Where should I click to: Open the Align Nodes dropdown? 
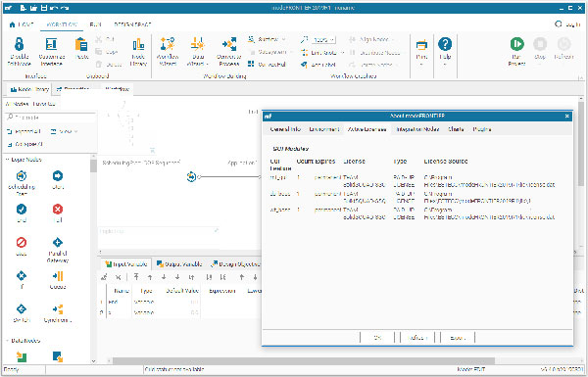pos(370,39)
